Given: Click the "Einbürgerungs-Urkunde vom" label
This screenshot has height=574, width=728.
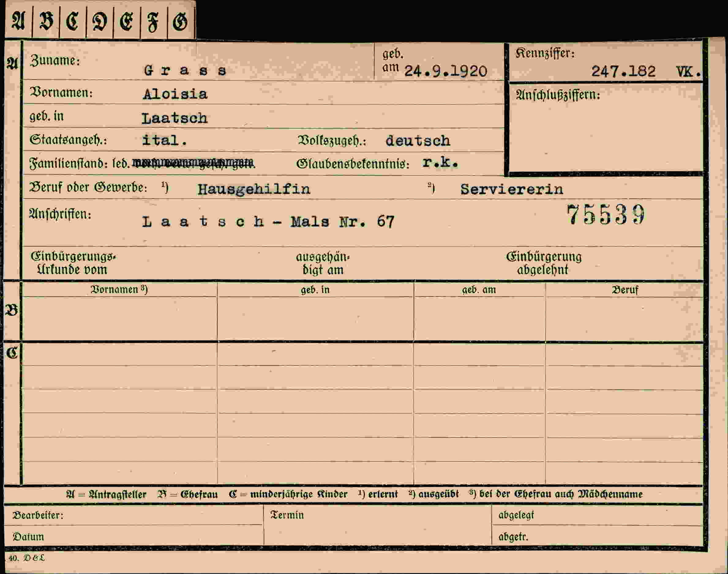Looking at the screenshot, I should [x=73, y=263].
